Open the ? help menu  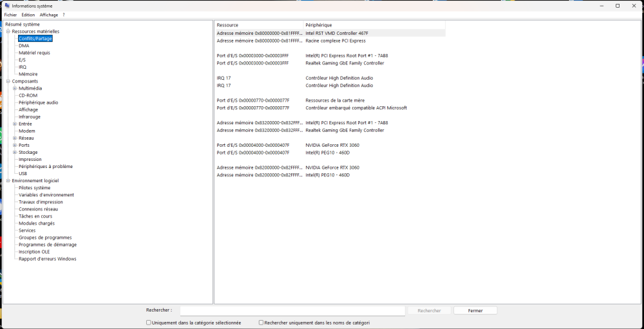tap(64, 15)
